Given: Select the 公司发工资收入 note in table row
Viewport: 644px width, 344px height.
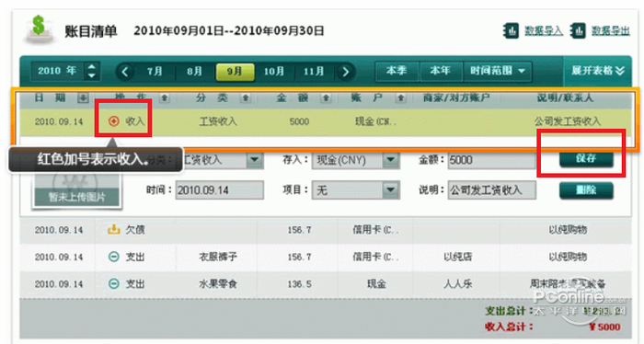Looking at the screenshot, I should (567, 121).
